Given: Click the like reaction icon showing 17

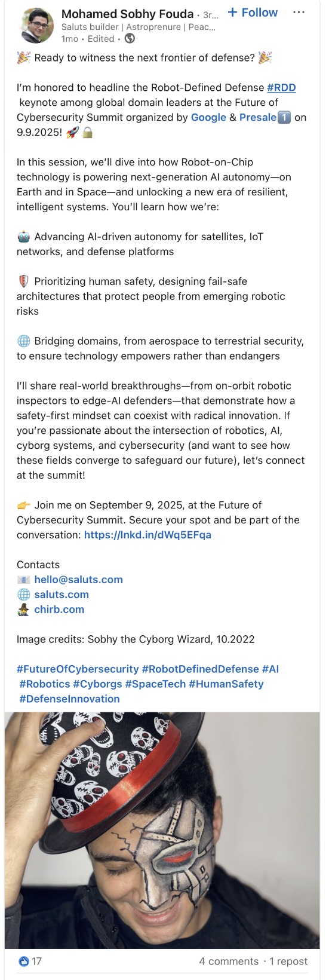Looking at the screenshot, I should (24, 961).
